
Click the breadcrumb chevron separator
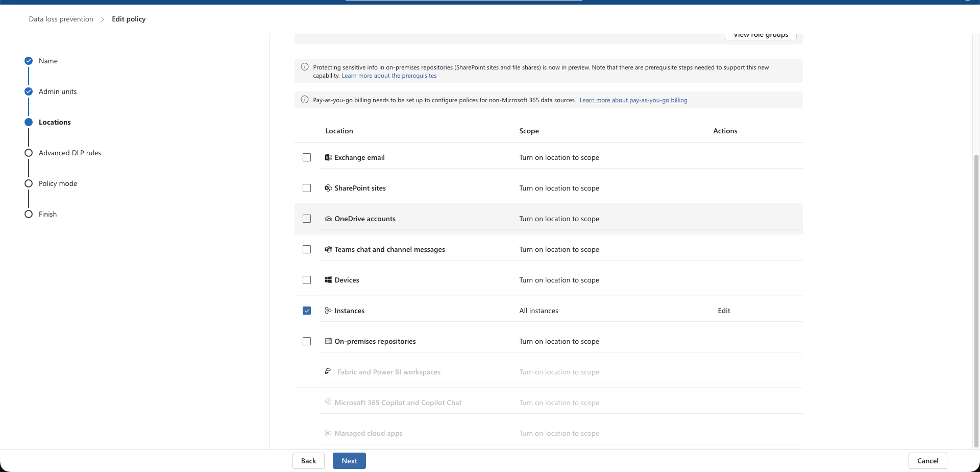click(103, 19)
